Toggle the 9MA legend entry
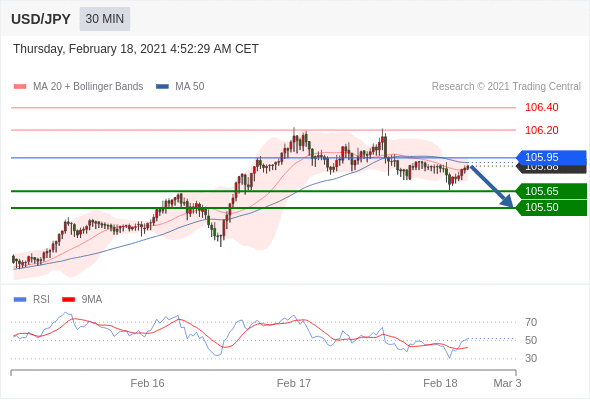The width and height of the screenshot is (590, 400). [x=82, y=300]
